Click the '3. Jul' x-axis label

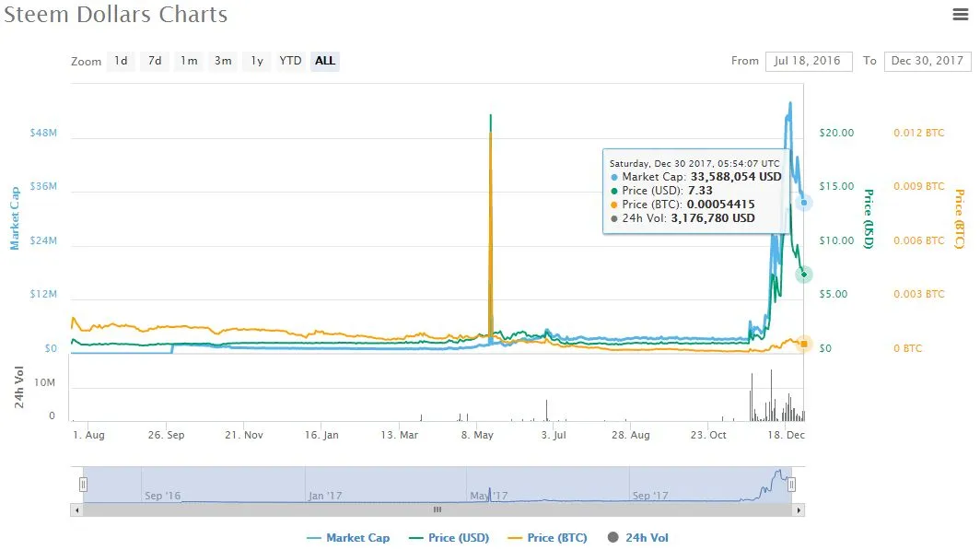coord(554,435)
